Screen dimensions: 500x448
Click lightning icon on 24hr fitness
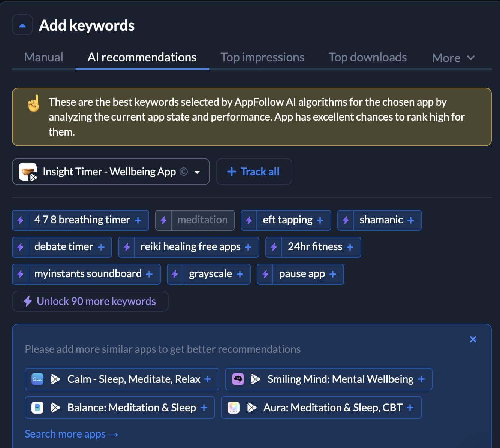pos(274,247)
